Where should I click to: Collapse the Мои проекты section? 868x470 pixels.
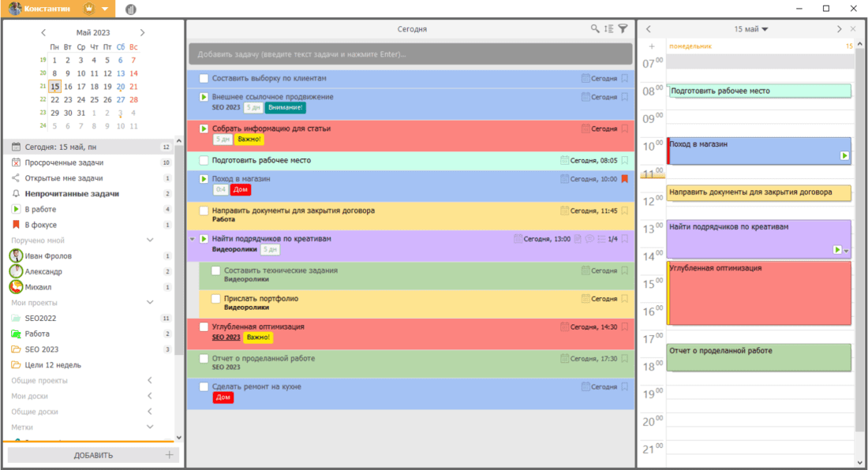pyautogui.click(x=150, y=303)
